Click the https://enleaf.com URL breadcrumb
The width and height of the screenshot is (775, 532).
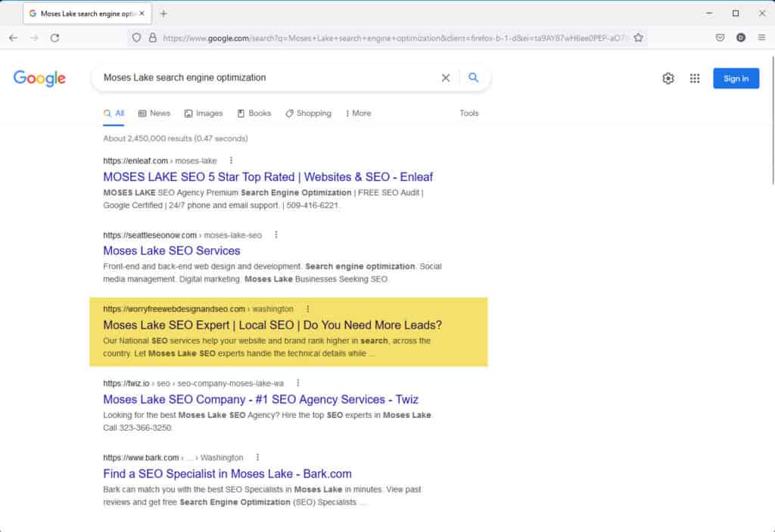coord(160,160)
